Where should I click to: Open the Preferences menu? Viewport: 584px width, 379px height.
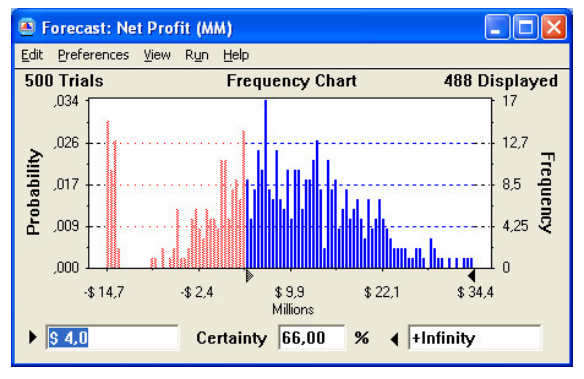coord(93,55)
